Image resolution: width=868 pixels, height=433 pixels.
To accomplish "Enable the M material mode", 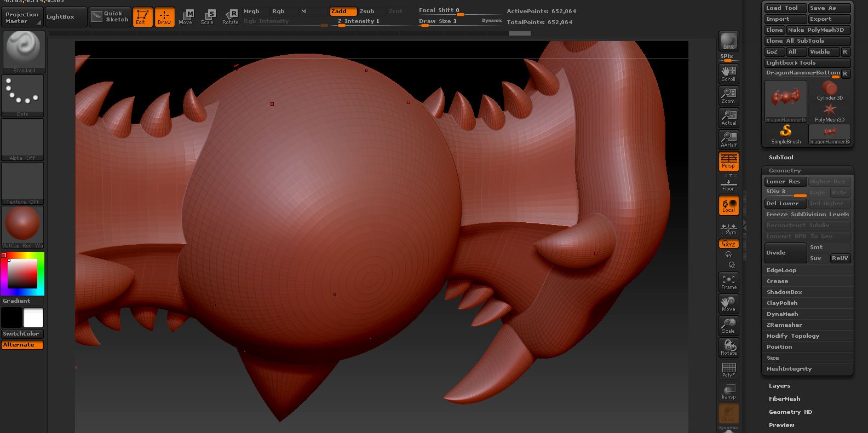I will point(313,11).
